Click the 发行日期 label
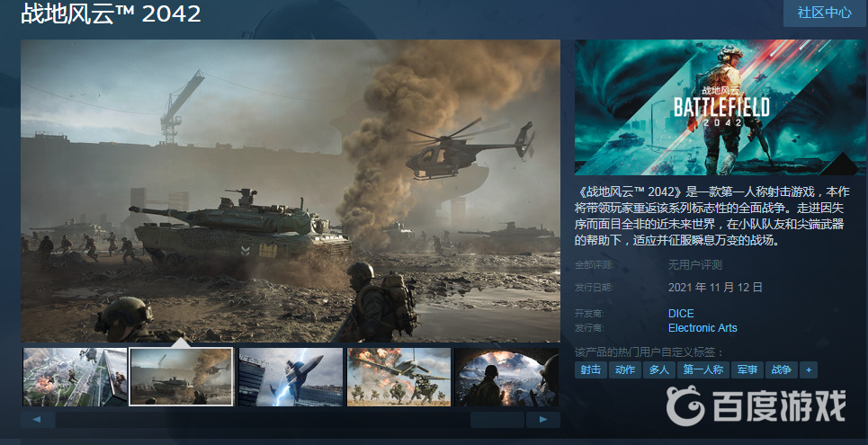 tap(594, 288)
